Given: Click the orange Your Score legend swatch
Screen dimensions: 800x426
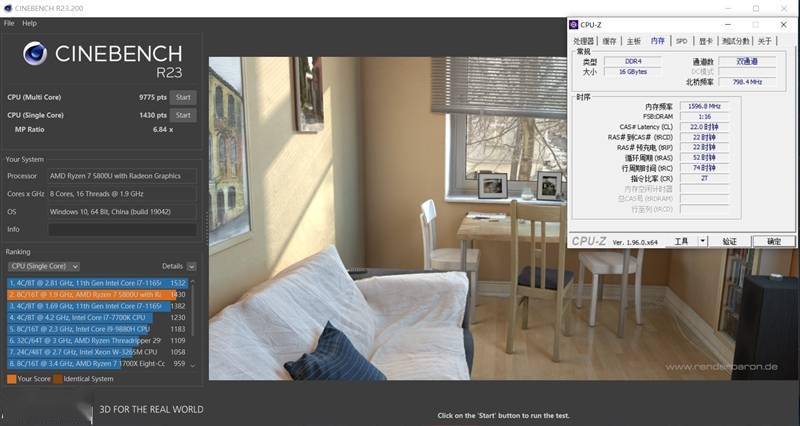Looking at the screenshot, I should (12, 379).
